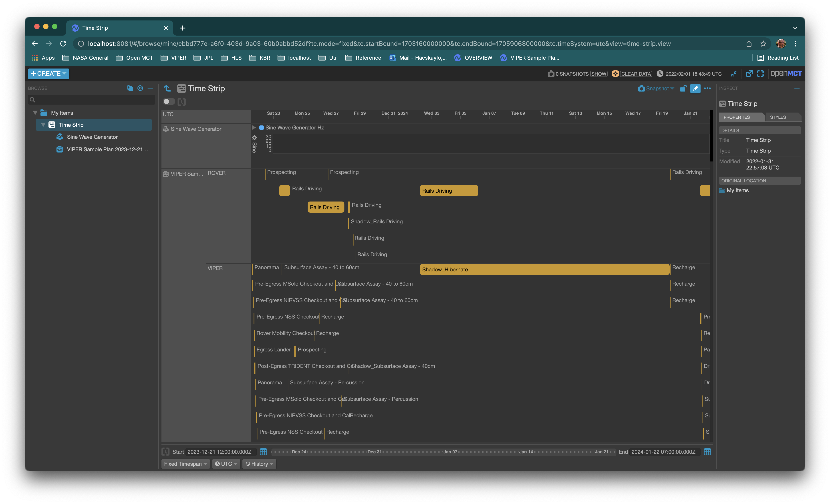This screenshot has height=504, width=830.
Task: Click the unlocked padlock icon near Snapshot
Action: (x=683, y=88)
